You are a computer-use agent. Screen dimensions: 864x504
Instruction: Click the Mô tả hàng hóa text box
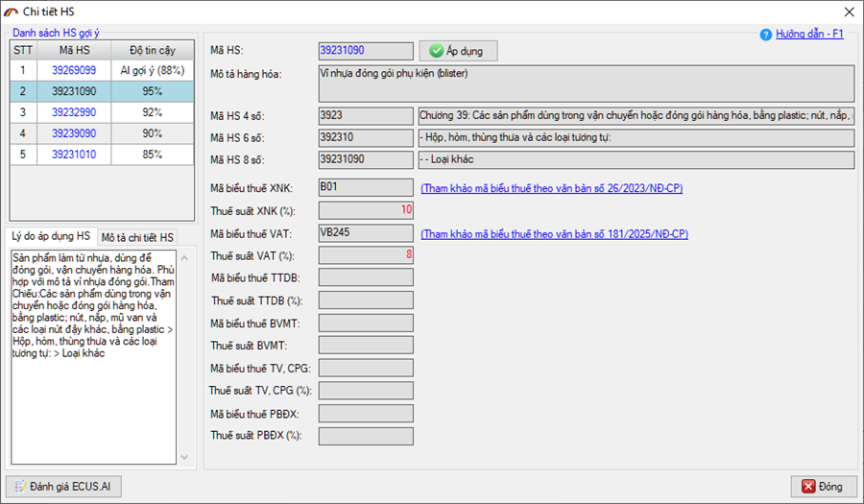pos(585,83)
